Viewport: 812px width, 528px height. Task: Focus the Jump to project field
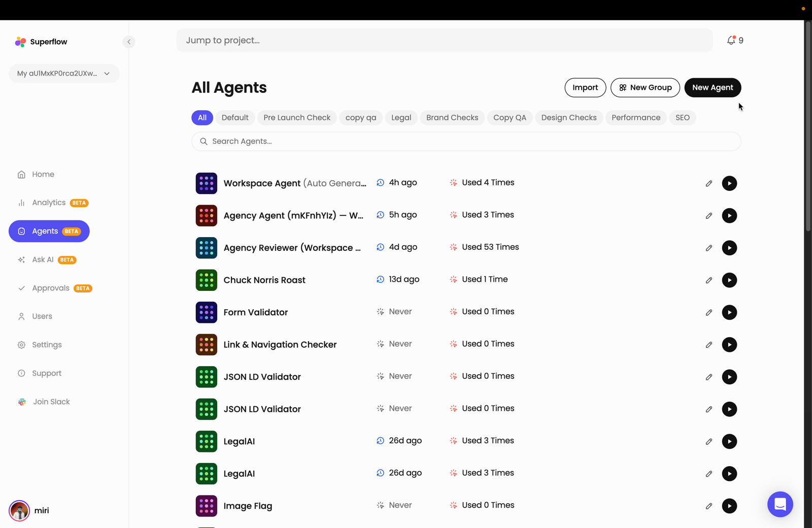point(445,40)
